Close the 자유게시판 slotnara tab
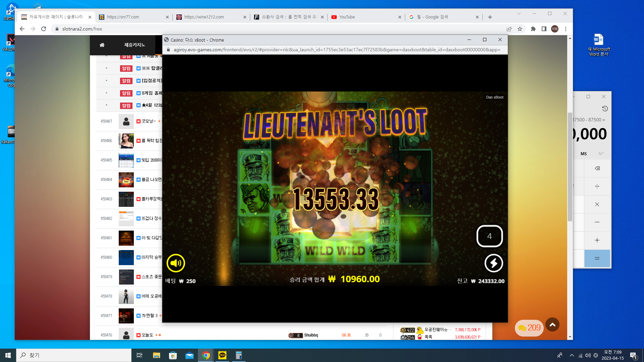The width and height of the screenshot is (644, 362). [x=90, y=17]
